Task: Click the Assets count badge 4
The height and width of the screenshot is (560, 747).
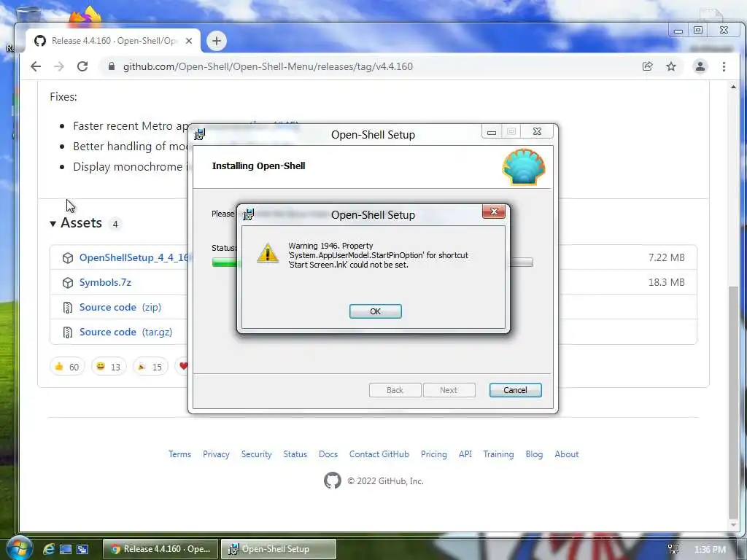Action: [115, 224]
